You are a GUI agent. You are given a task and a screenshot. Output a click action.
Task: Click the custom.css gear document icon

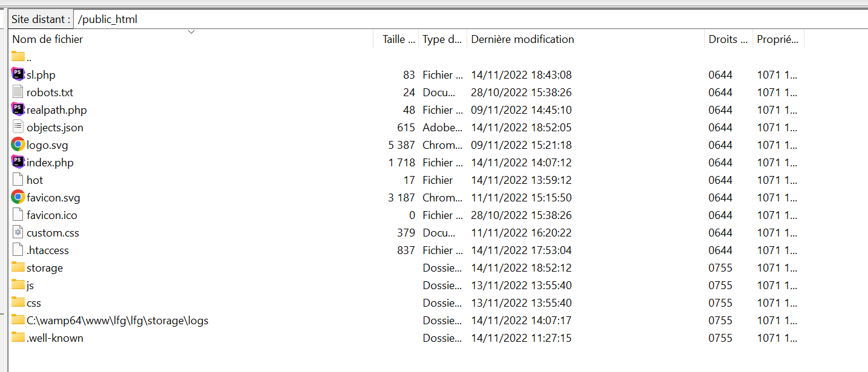click(x=18, y=232)
